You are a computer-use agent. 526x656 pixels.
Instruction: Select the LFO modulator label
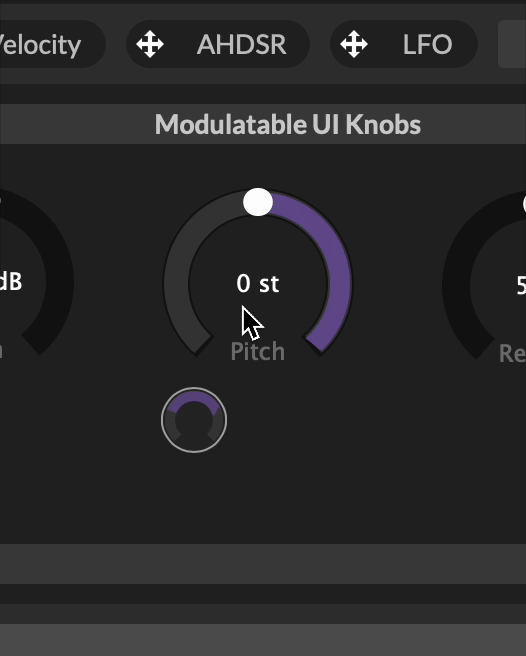click(x=427, y=44)
